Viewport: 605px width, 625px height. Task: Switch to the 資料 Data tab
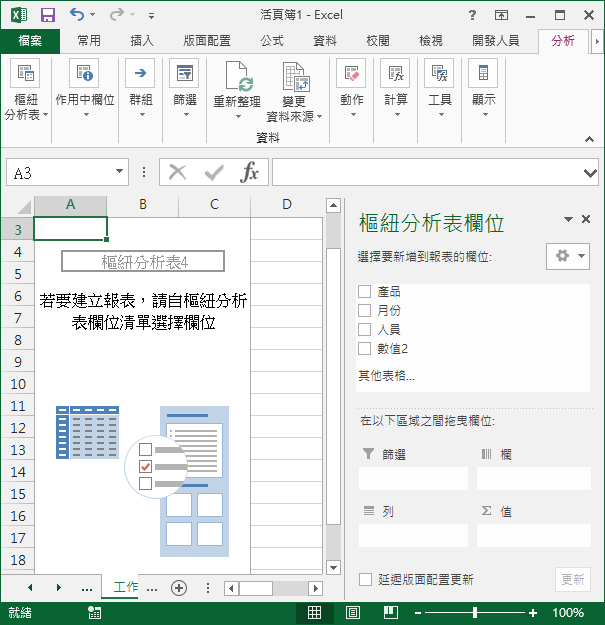click(x=325, y=40)
